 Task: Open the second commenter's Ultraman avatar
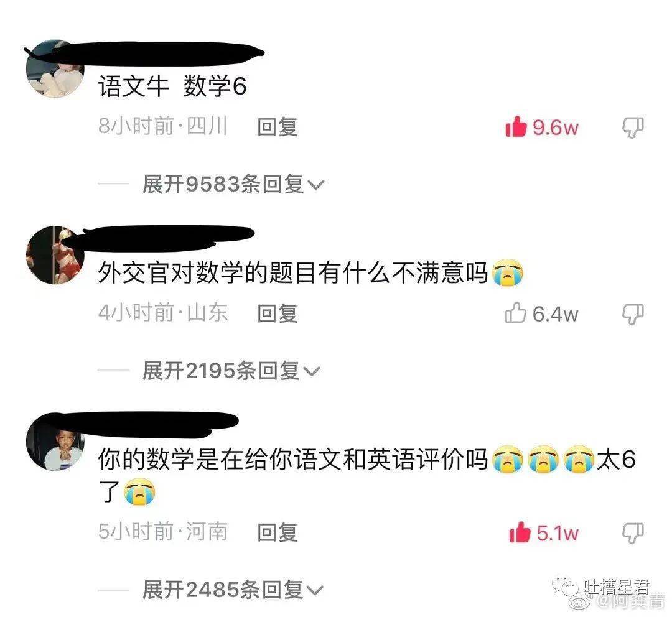click(55, 256)
